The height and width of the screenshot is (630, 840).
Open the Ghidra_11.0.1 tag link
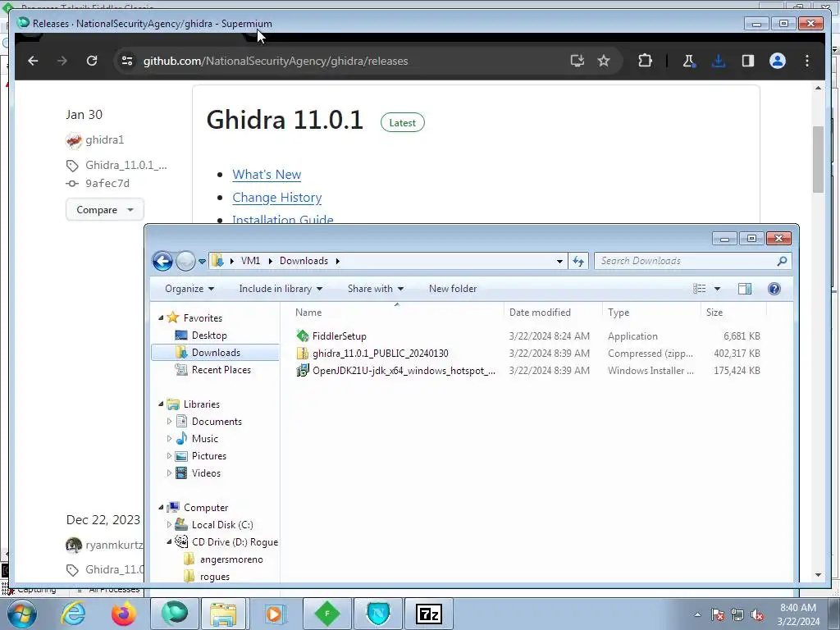126,165
